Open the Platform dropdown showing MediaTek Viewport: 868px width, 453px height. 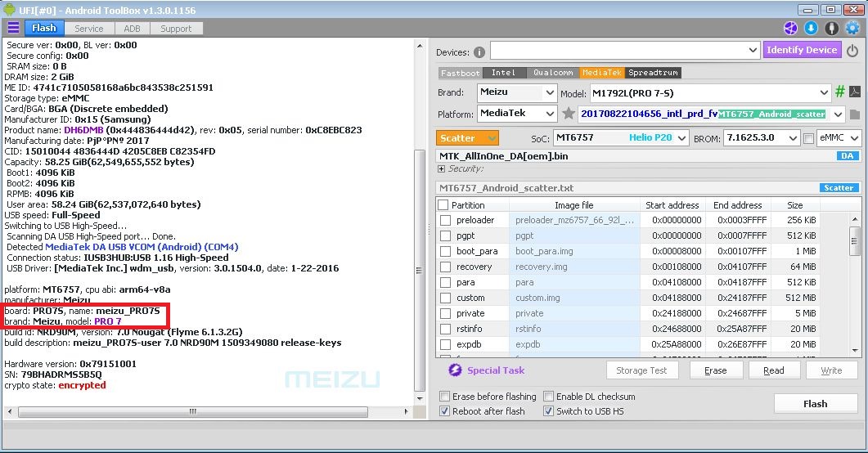click(x=550, y=114)
